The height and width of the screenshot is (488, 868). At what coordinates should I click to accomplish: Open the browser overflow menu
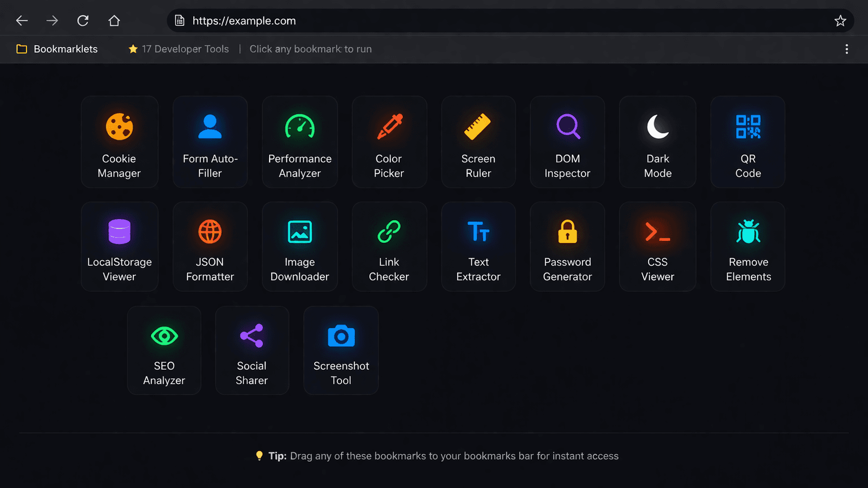pos(847,49)
